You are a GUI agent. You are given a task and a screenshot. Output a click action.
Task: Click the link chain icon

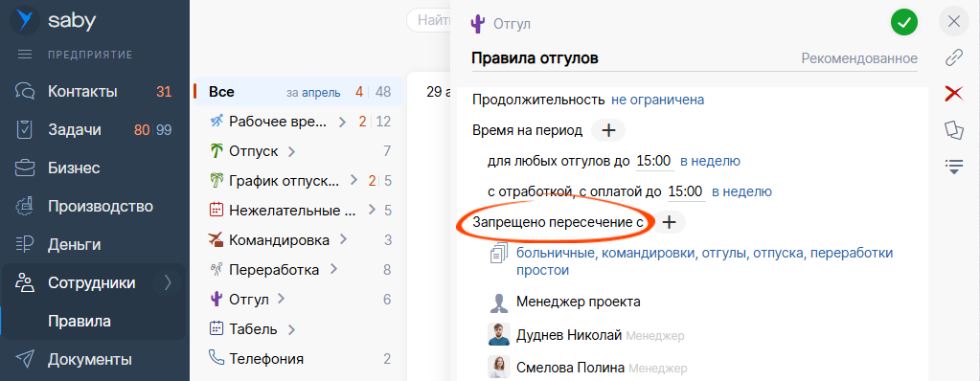tap(954, 58)
